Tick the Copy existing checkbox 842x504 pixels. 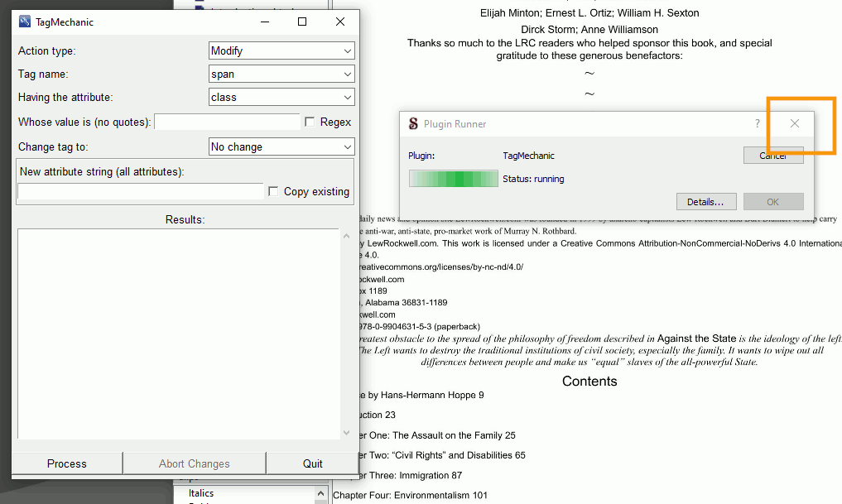273,192
